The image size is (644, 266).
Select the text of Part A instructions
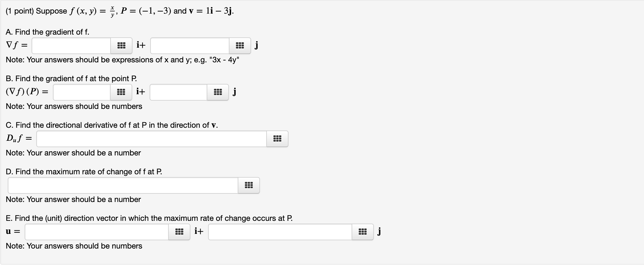pyautogui.click(x=47, y=32)
